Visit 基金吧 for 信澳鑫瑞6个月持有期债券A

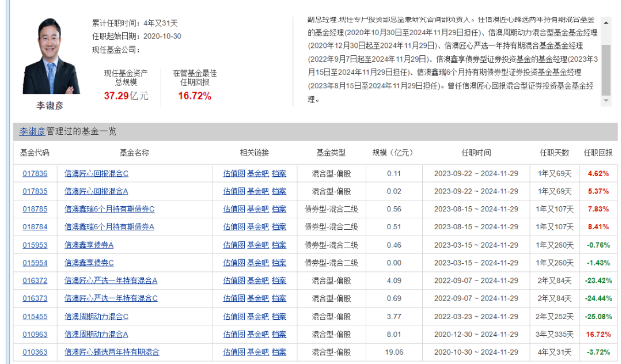click(x=258, y=227)
